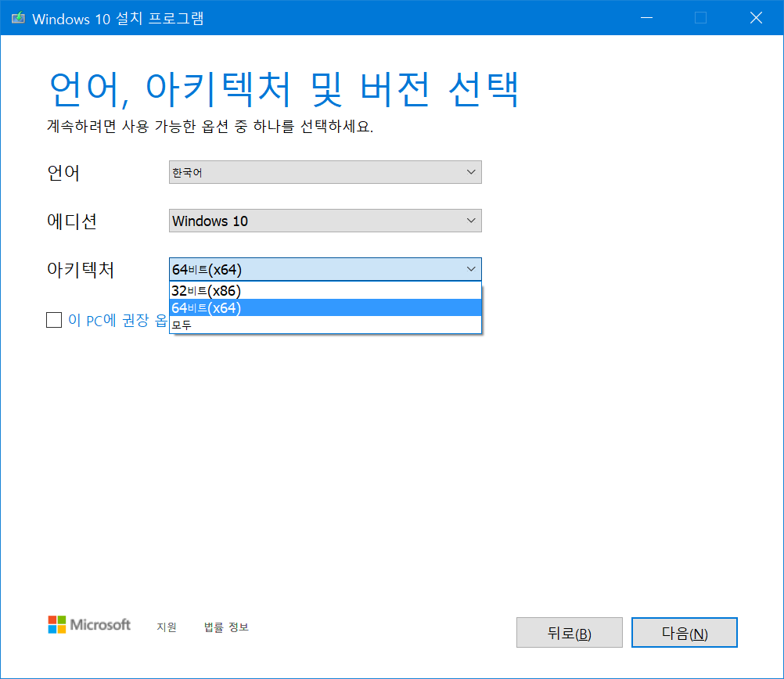
Task: Click the 다음(N) next button
Action: (684, 633)
